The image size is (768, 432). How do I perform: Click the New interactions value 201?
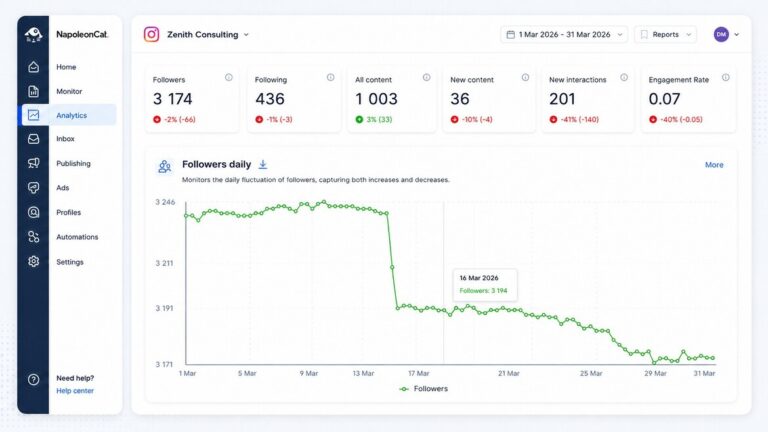562,99
